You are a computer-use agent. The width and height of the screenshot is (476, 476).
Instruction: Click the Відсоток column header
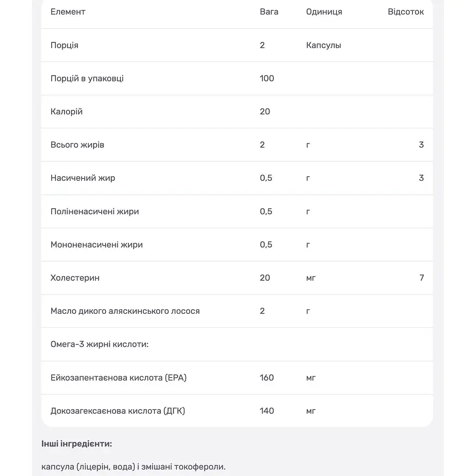[405, 12]
